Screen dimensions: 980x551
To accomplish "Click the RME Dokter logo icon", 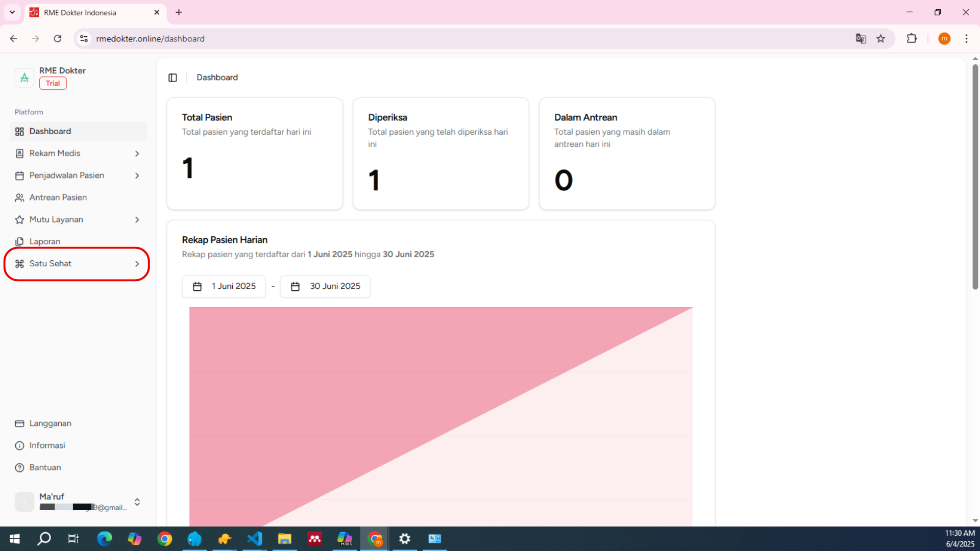I will pyautogui.click(x=24, y=78).
